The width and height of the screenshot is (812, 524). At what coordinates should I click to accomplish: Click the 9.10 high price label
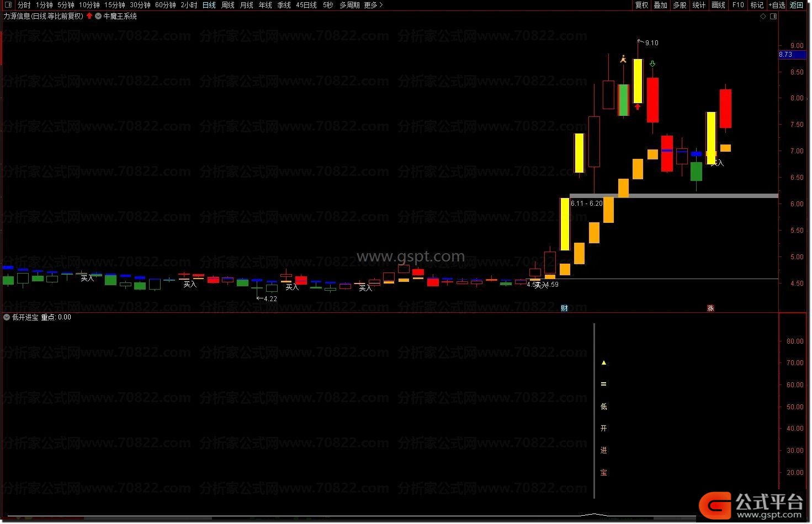point(651,43)
